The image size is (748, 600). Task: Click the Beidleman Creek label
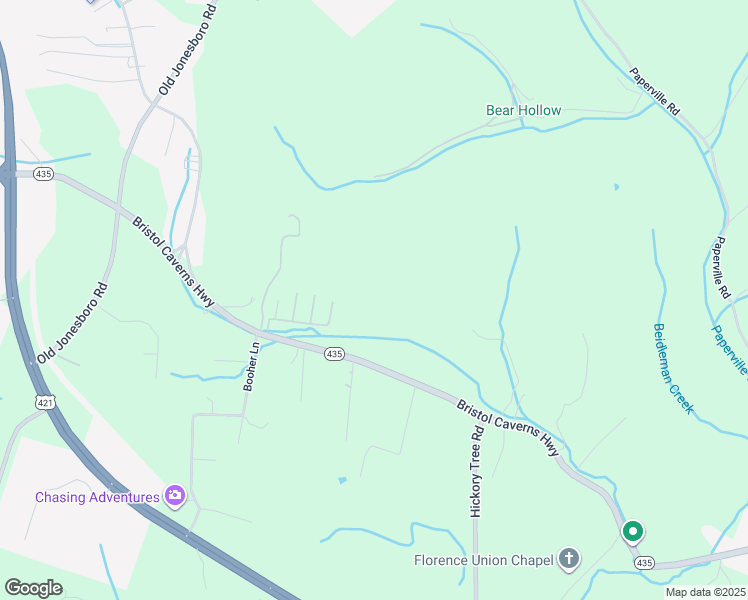tap(673, 368)
